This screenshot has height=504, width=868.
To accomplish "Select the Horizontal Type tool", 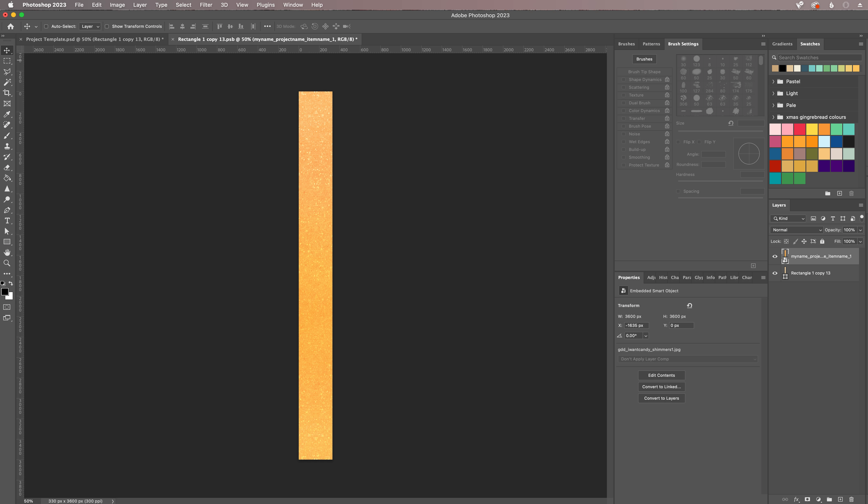I will (7, 221).
